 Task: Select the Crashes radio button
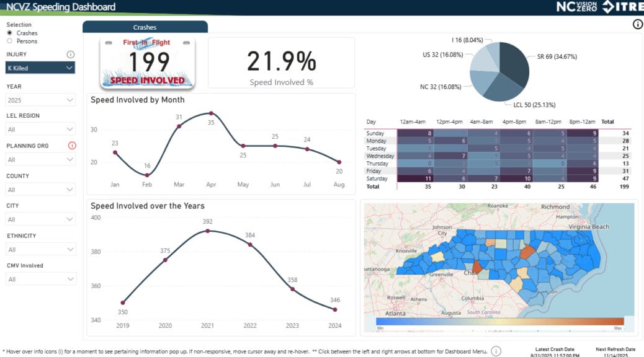[9, 33]
